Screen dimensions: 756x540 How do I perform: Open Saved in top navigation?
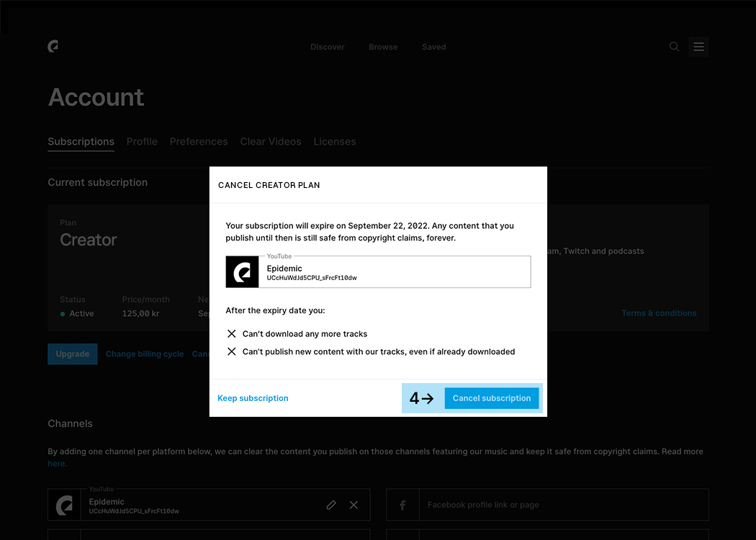[x=434, y=47]
